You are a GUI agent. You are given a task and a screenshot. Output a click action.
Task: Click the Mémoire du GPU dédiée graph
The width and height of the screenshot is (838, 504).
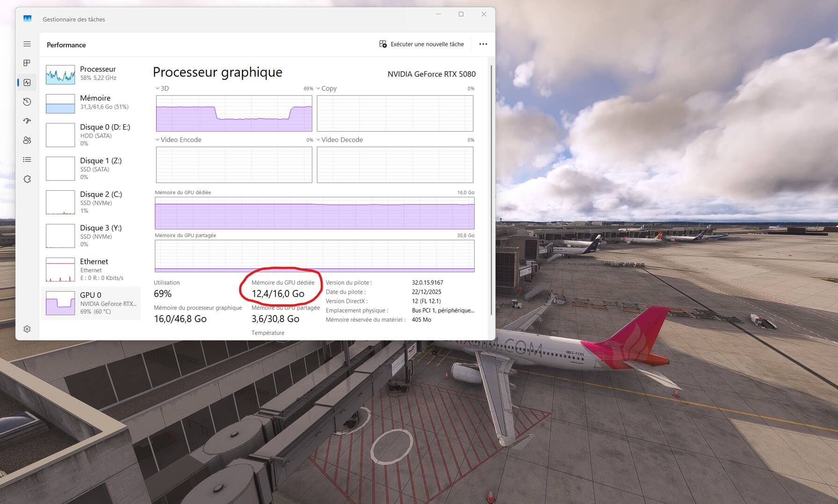[315, 213]
